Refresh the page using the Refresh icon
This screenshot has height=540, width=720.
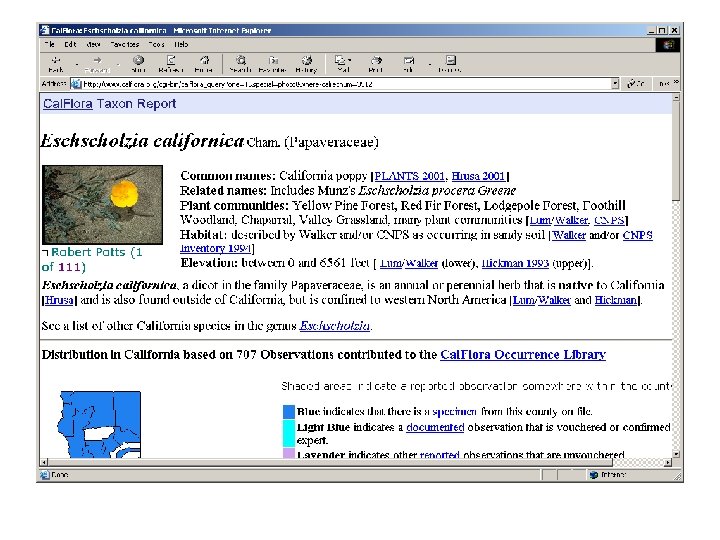point(171,64)
